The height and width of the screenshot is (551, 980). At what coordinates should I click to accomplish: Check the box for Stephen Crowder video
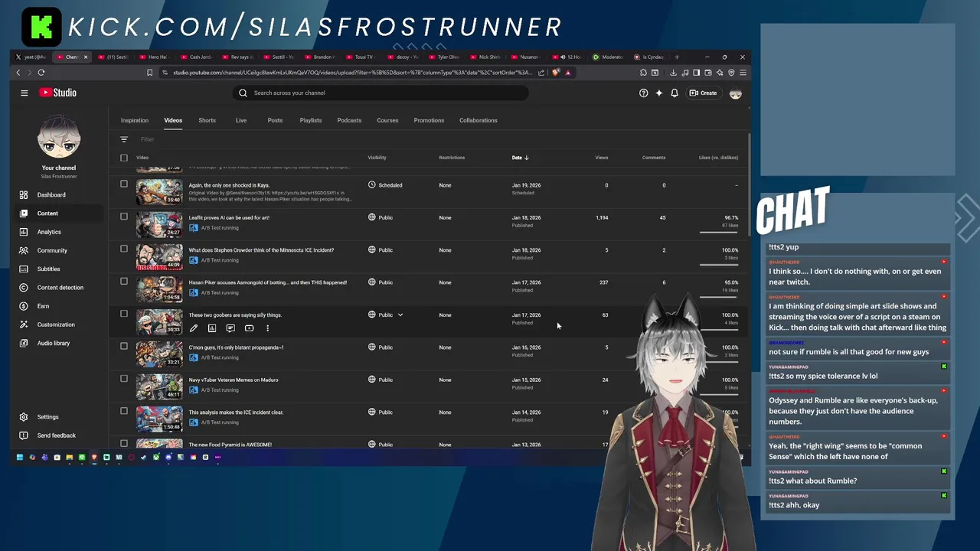[124, 249]
